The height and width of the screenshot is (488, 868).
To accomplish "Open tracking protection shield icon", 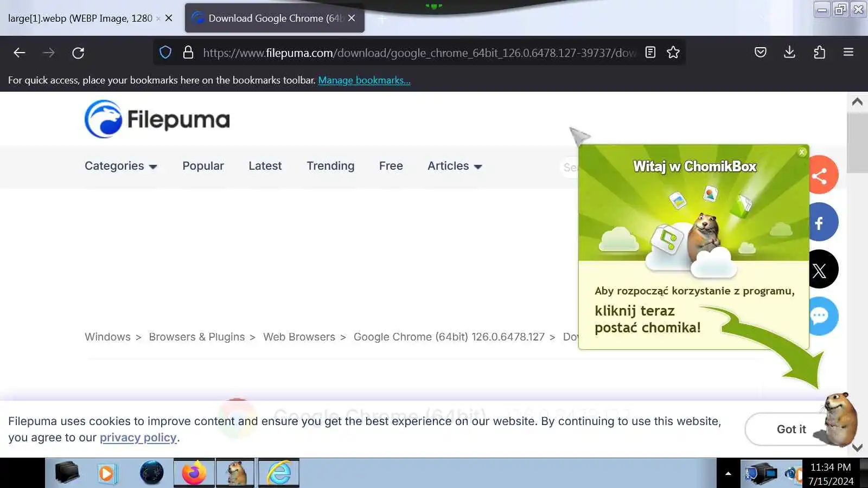I will pos(165,53).
